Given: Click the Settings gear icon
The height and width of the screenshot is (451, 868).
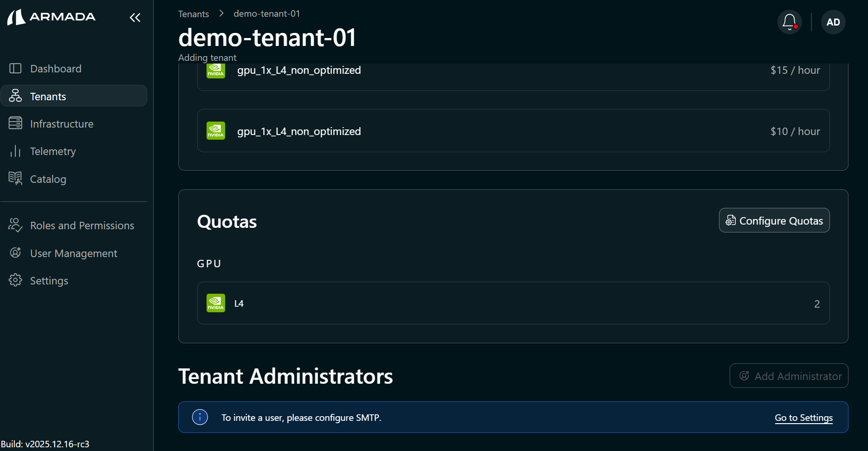Looking at the screenshot, I should pos(15,280).
